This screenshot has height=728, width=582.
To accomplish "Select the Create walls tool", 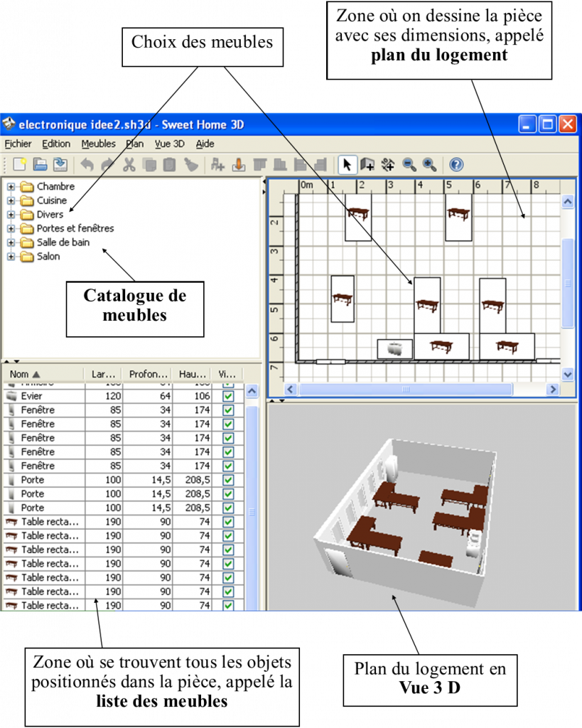I will [367, 165].
